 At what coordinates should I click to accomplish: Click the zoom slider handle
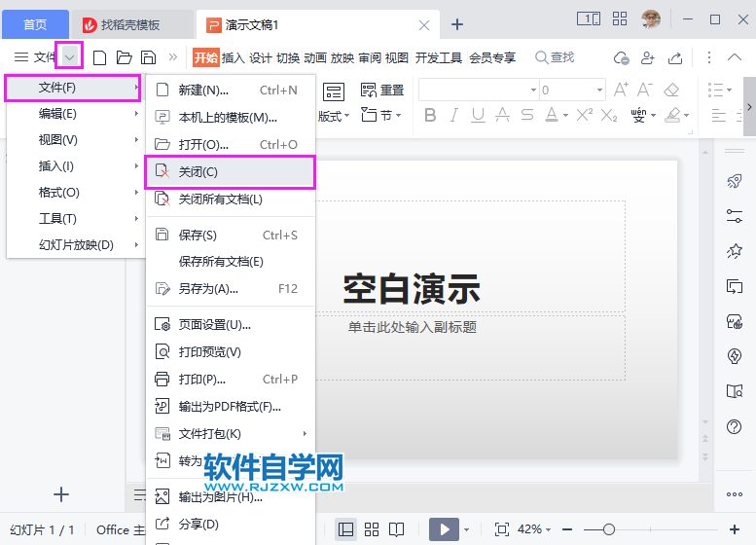[x=609, y=529]
